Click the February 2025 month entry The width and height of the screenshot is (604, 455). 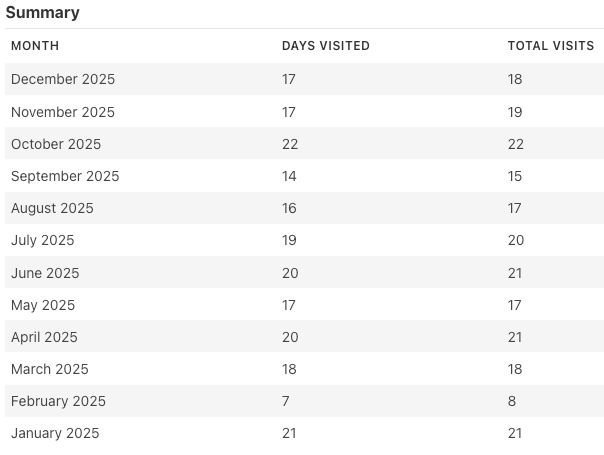[58, 401]
